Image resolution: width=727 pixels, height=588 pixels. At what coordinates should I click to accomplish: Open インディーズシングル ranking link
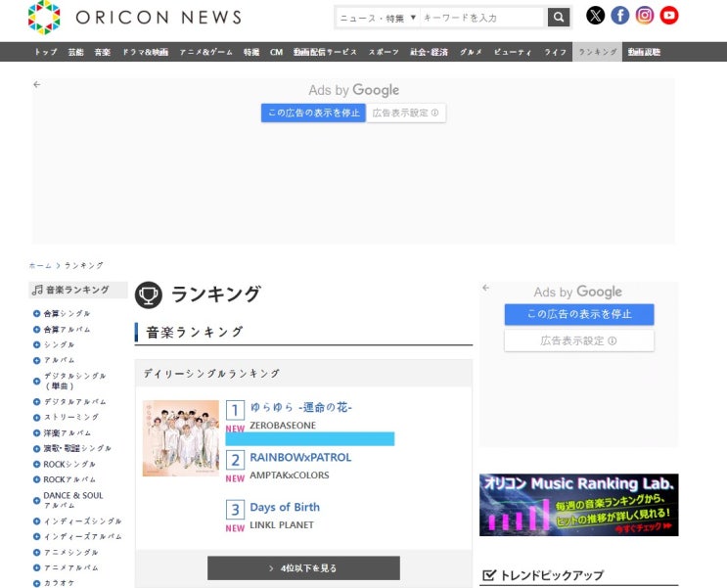(82, 521)
